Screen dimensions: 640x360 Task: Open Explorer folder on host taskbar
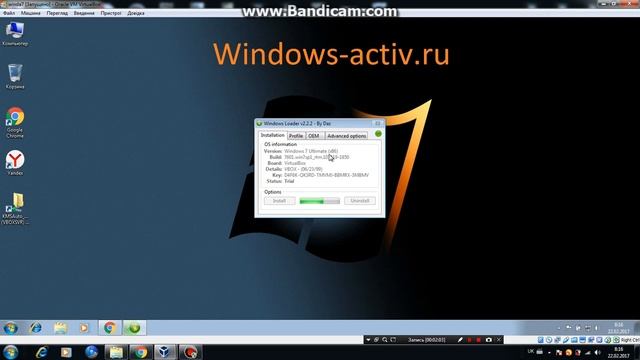pyautogui.click(x=116, y=352)
